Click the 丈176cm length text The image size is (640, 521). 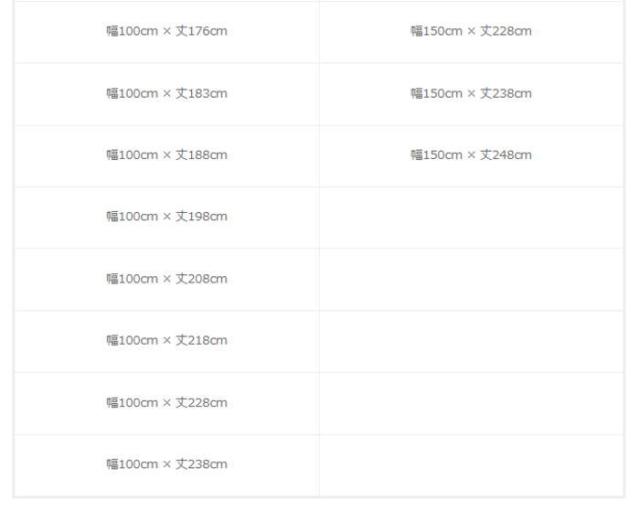[203, 32]
